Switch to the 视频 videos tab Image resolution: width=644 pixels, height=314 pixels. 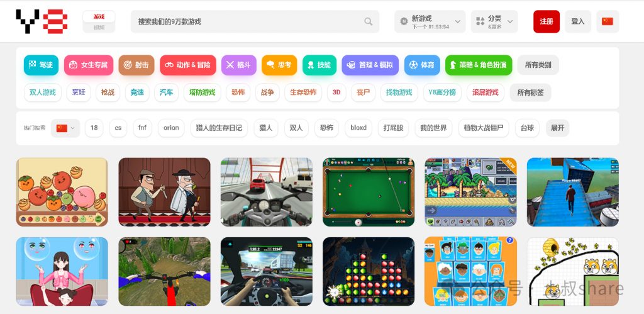99,28
